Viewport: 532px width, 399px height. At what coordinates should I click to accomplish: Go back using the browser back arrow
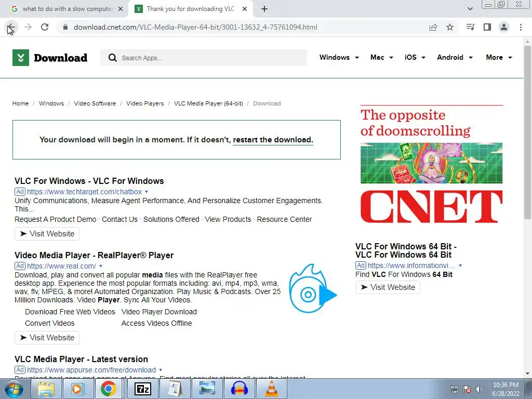pyautogui.click(x=11, y=27)
